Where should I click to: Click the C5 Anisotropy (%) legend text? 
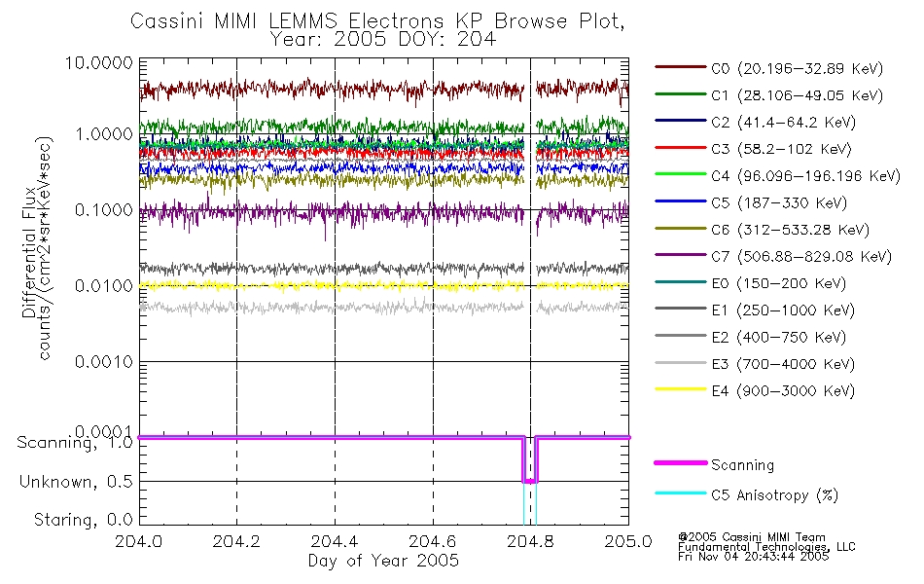pyautogui.click(x=774, y=494)
